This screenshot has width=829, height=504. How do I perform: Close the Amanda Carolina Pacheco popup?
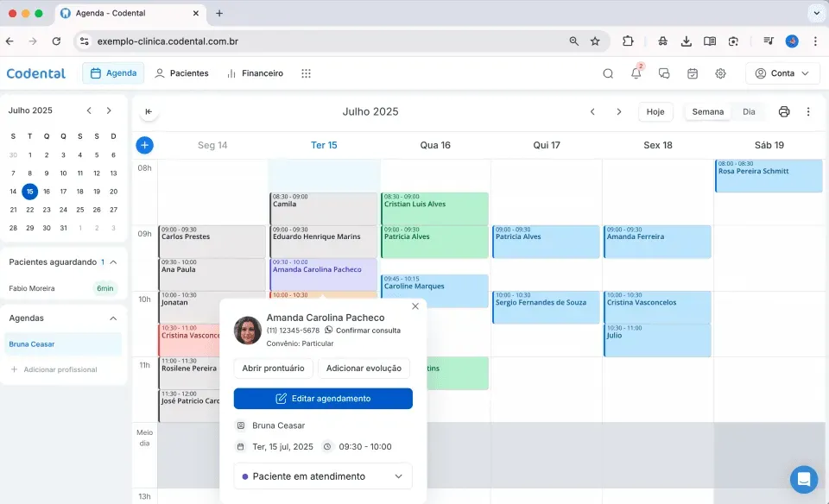415,306
